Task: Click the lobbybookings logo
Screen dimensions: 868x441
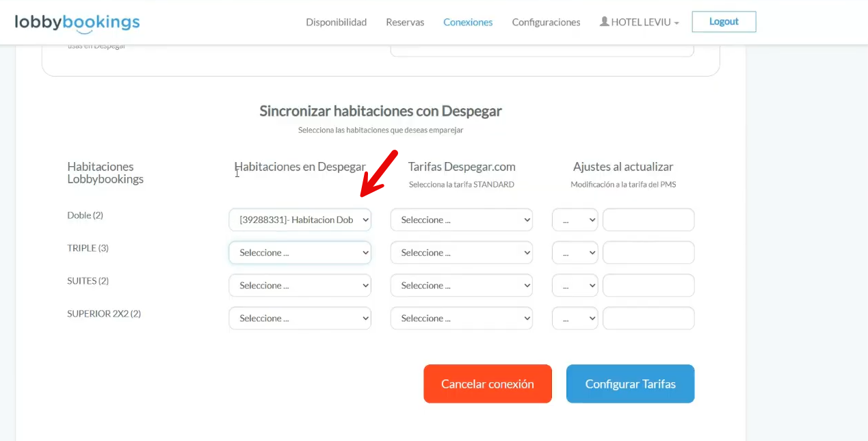Action: [x=77, y=23]
